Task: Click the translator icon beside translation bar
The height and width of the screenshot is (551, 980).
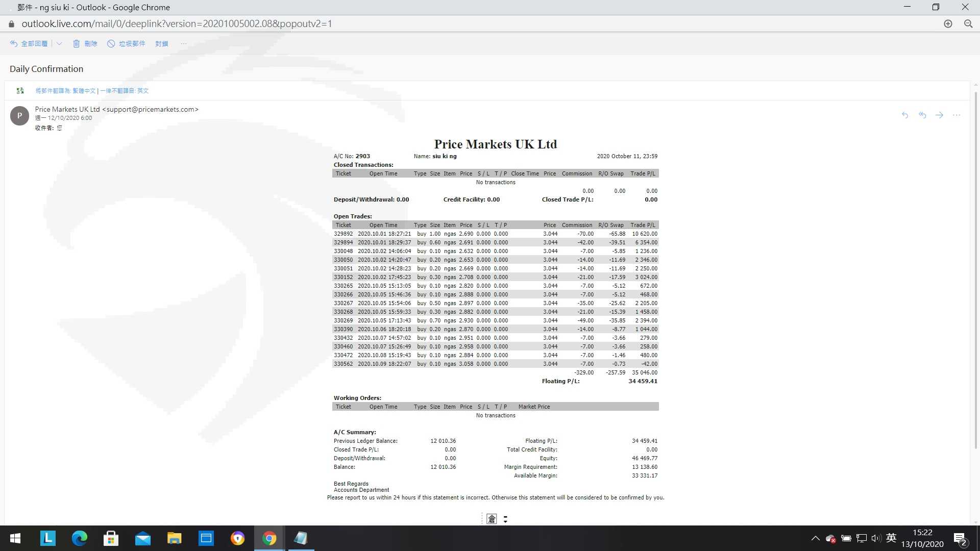Action: [20, 91]
